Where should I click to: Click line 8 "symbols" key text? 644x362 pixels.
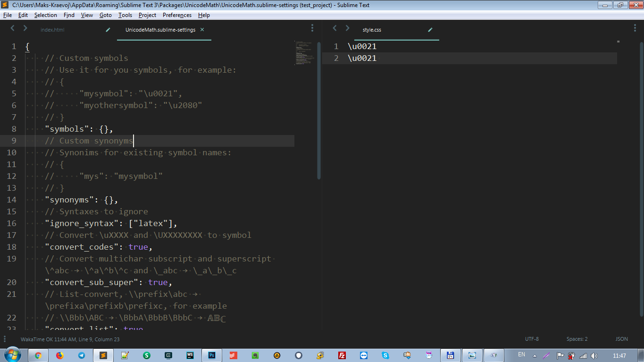click(x=67, y=129)
